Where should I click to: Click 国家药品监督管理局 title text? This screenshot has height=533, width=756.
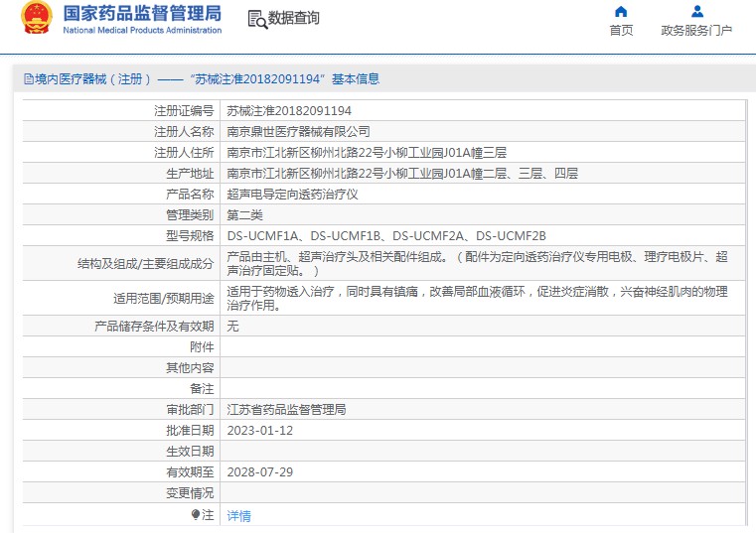(142, 14)
